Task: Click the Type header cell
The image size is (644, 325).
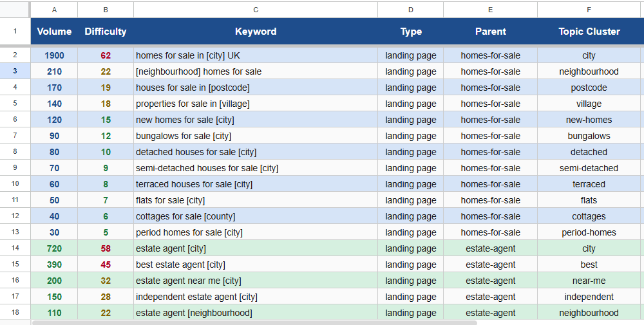Action: (x=410, y=31)
